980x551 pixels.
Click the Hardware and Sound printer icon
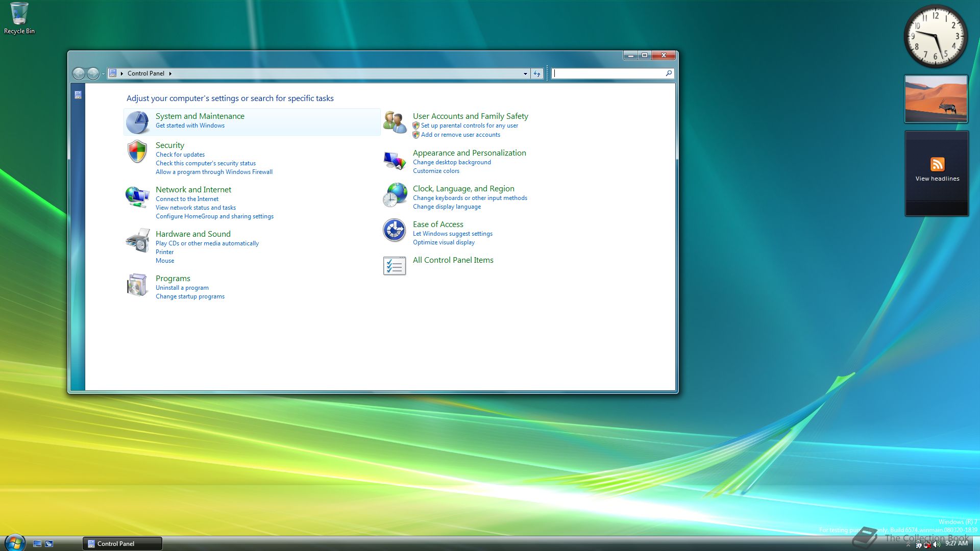pyautogui.click(x=137, y=241)
